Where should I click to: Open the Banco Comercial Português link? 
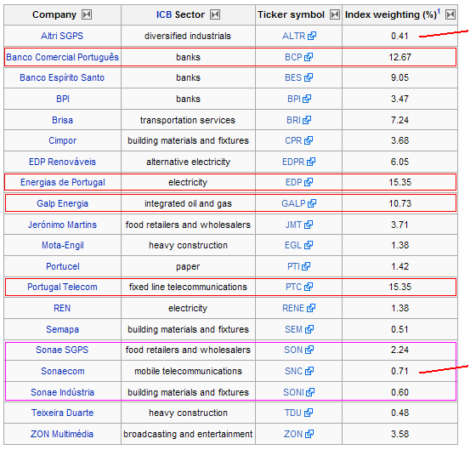(63, 57)
